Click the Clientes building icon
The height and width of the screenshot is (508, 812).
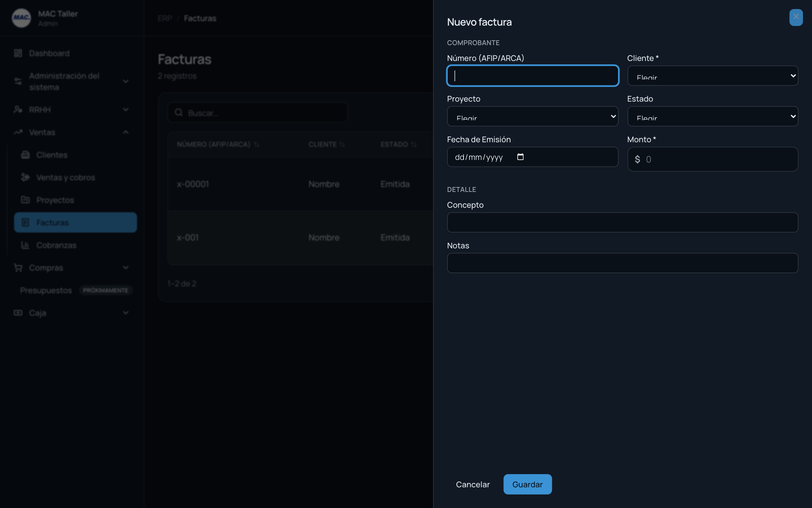point(25,155)
